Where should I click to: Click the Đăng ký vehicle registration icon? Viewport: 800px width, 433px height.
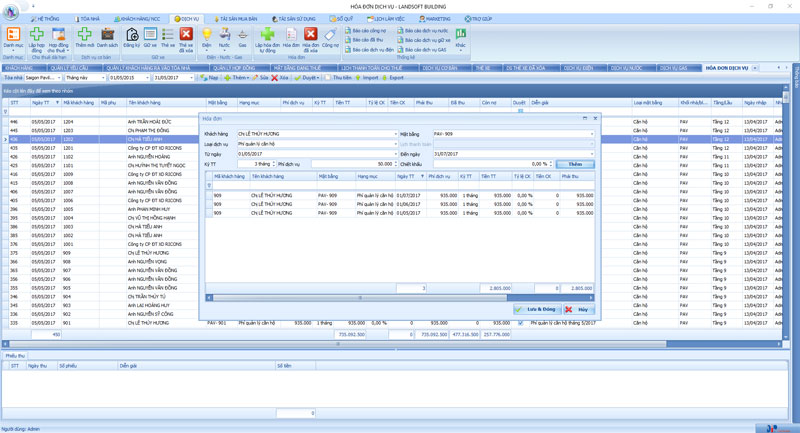point(132,38)
